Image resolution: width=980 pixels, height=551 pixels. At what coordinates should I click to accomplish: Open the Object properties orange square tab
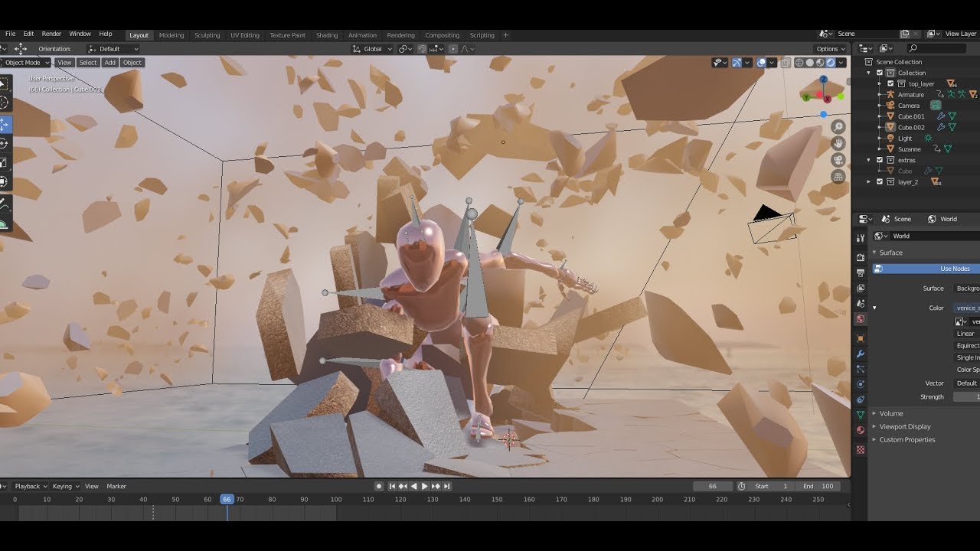point(861,338)
